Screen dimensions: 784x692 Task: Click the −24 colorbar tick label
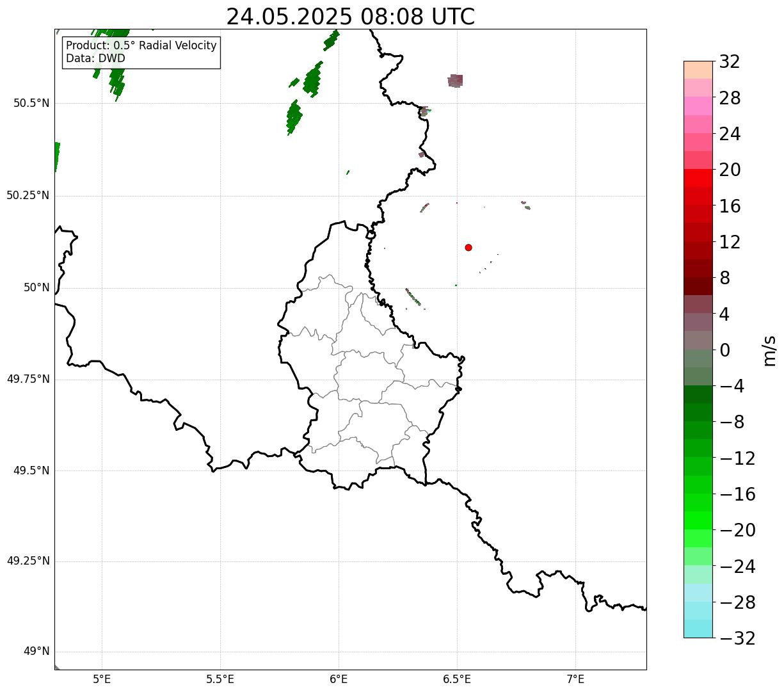click(737, 567)
